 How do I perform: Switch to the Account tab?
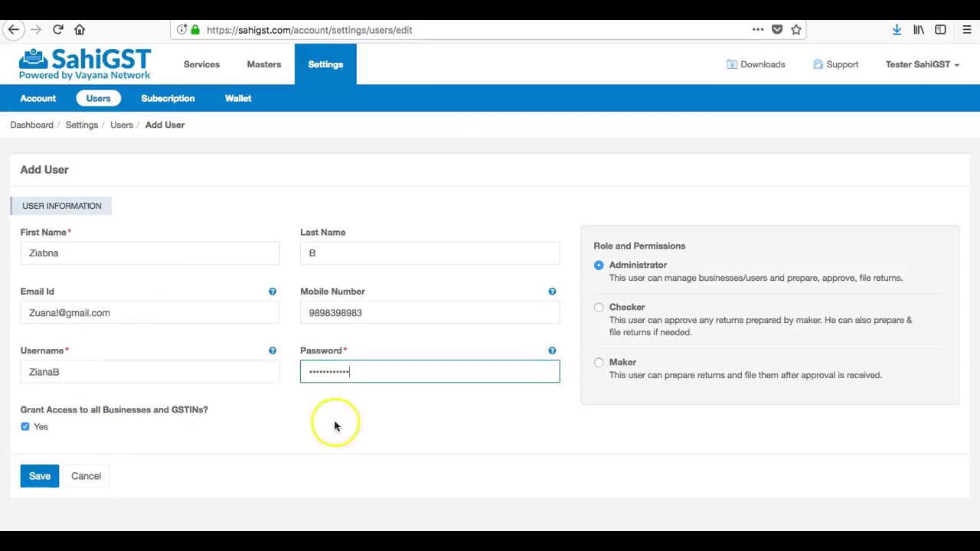click(x=38, y=98)
